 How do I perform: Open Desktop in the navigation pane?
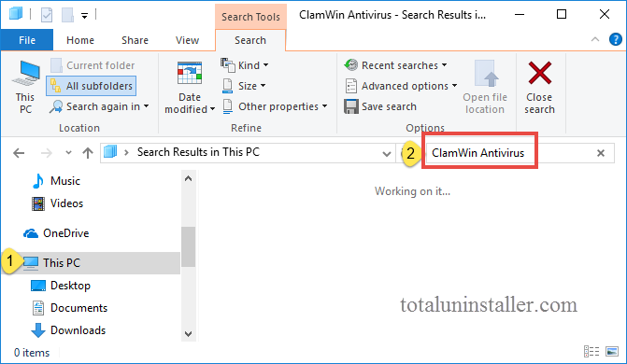[61, 286]
